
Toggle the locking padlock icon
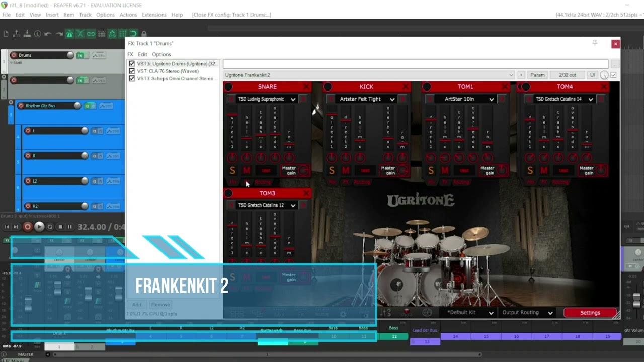coord(144,34)
